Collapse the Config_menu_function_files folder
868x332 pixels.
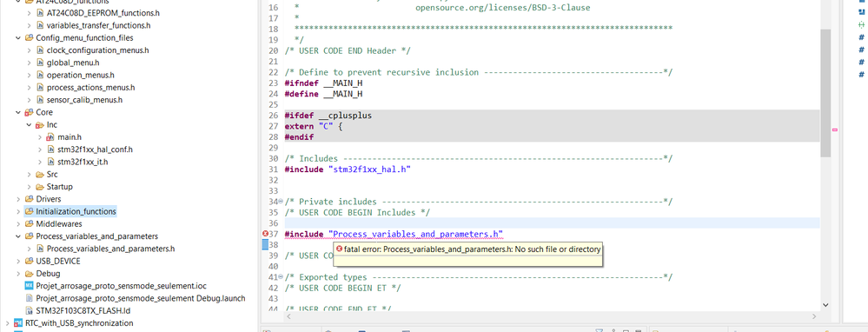(x=18, y=37)
